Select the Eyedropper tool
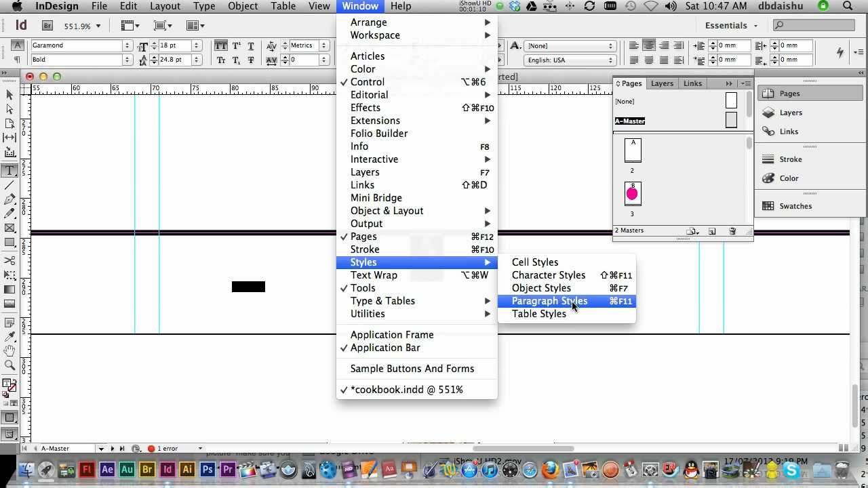Image resolution: width=868 pixels, height=488 pixels. 9,336
